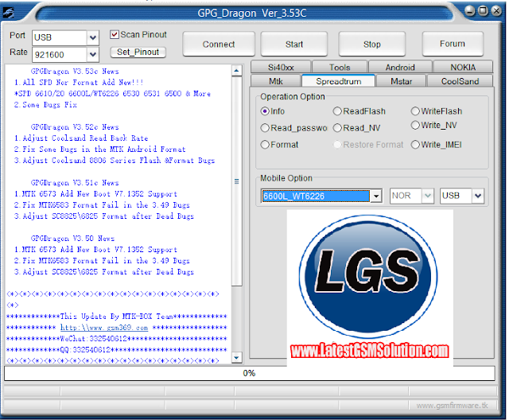Click the Operation Option group label
This screenshot has height=420, width=509.
click(x=293, y=97)
